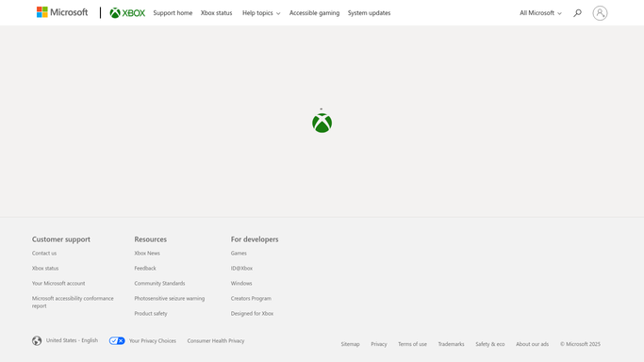Open Accessible gaming page
Viewport: 644px width, 362px height.
pyautogui.click(x=314, y=13)
